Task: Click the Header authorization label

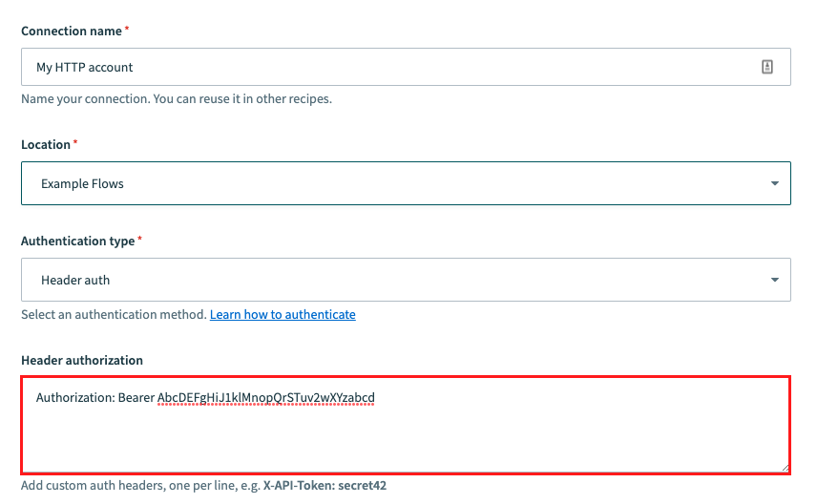Action: pos(82,360)
